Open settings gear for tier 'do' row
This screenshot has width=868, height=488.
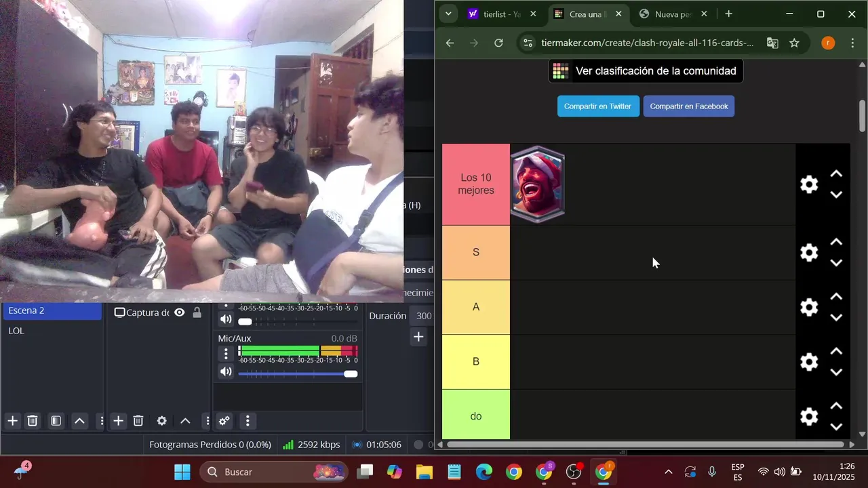click(x=808, y=416)
